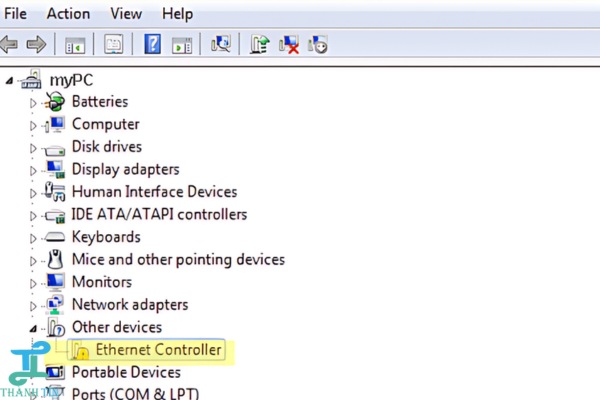Open Help via blue question mark icon

click(153, 44)
